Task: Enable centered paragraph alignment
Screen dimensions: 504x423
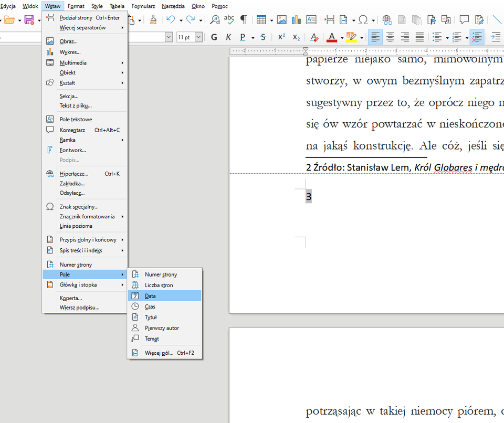Action: (x=390, y=37)
